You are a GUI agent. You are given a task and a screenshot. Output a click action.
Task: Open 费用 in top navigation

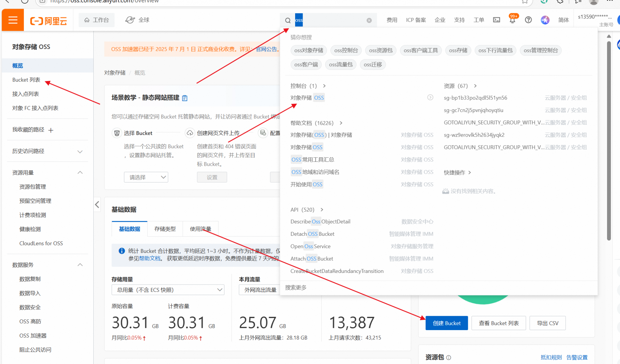[x=392, y=20]
